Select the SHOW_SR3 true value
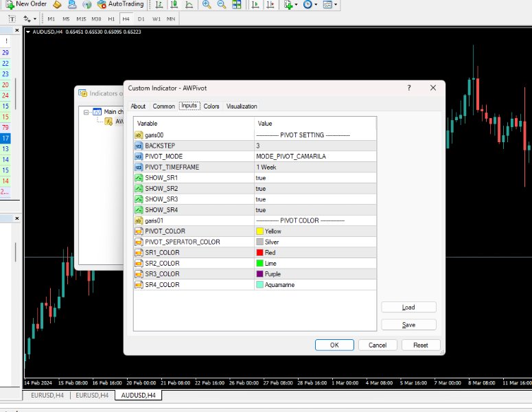532x412 pixels. pos(261,199)
